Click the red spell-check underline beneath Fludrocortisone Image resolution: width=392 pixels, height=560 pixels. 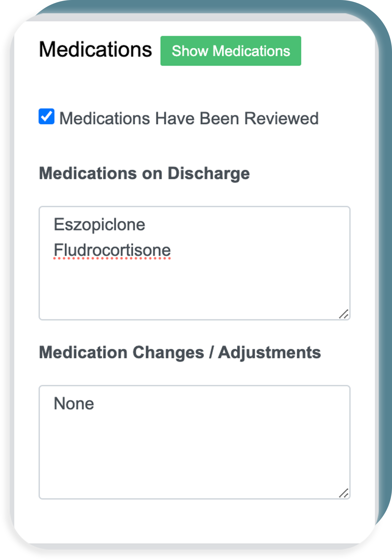tap(112, 259)
